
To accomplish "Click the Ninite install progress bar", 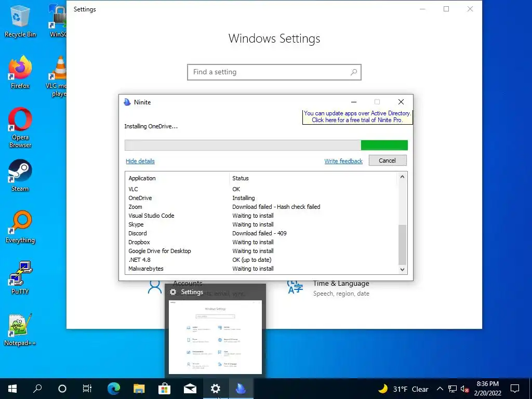I will click(x=266, y=145).
